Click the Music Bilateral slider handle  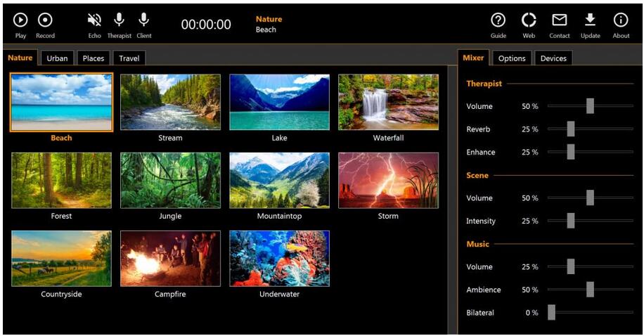[x=552, y=313]
